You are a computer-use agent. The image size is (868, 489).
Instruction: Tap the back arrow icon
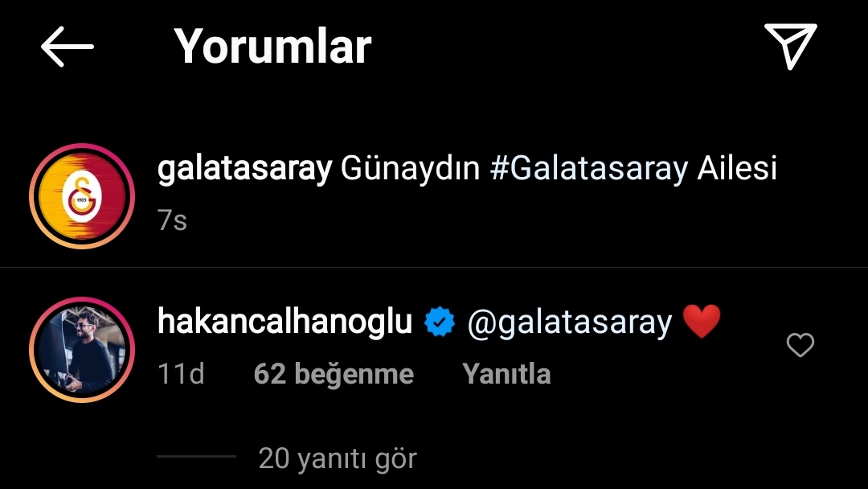tap(67, 47)
